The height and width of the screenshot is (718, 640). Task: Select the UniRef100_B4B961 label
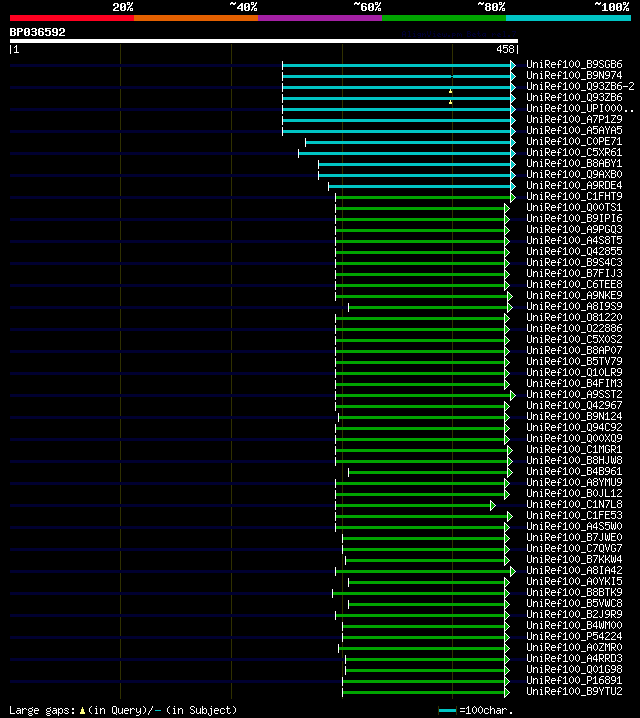tap(574, 471)
